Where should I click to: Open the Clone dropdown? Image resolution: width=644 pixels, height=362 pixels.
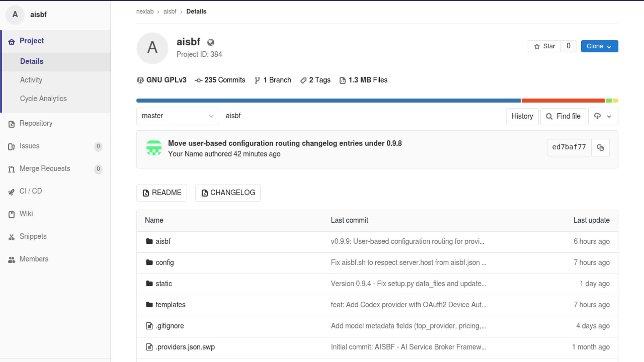coord(599,46)
